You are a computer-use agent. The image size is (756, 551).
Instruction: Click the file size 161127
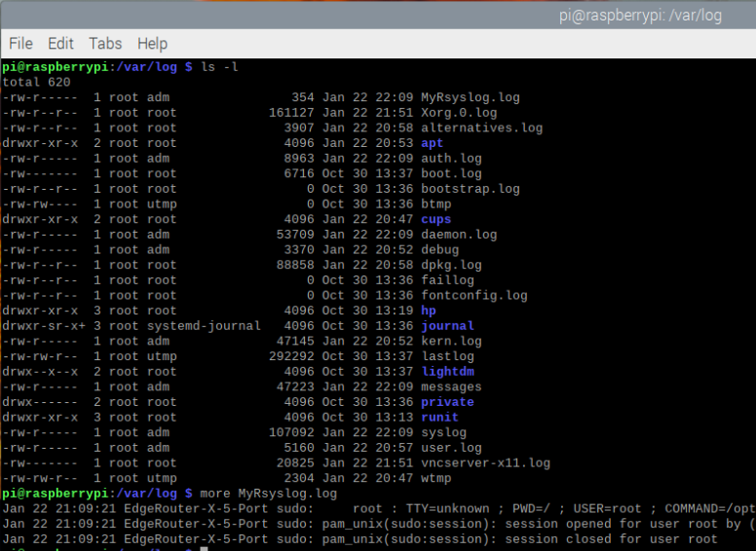point(291,113)
